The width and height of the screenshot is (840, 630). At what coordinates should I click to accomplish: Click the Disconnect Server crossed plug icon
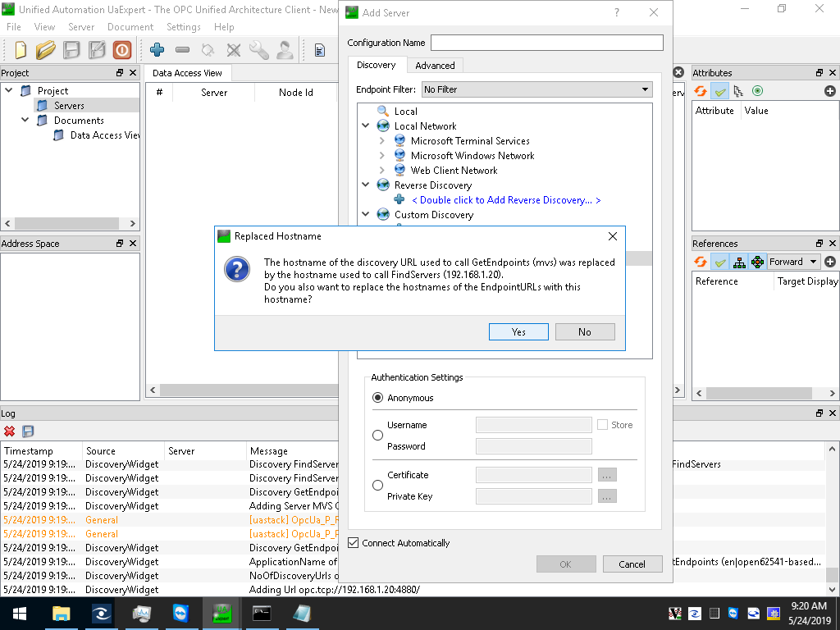click(234, 50)
